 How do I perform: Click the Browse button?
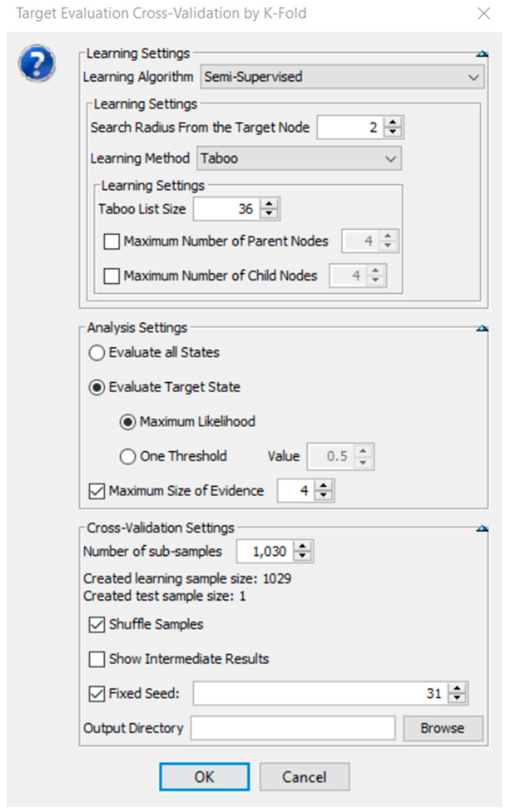coord(443,728)
